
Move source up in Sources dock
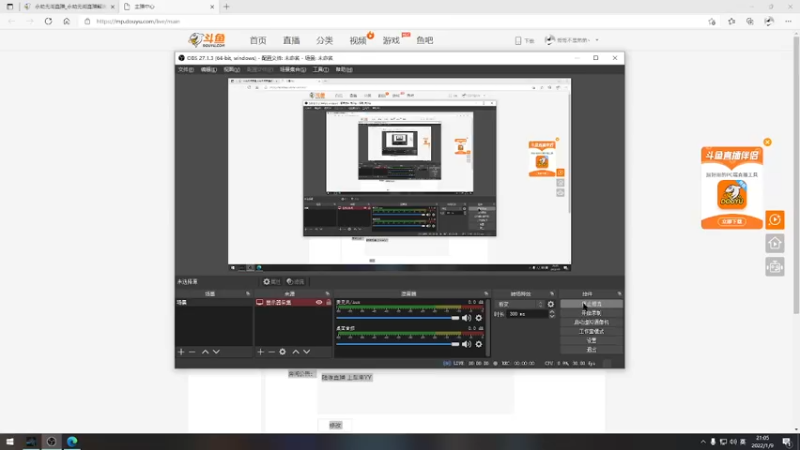(295, 352)
